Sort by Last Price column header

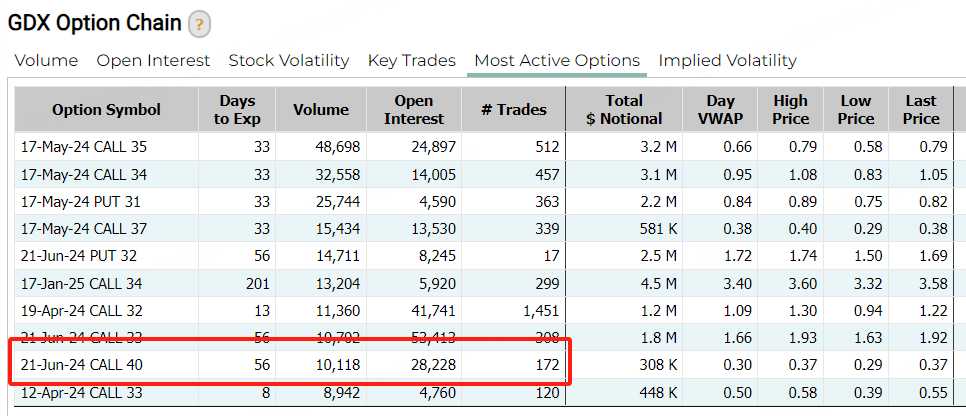[x=921, y=110]
